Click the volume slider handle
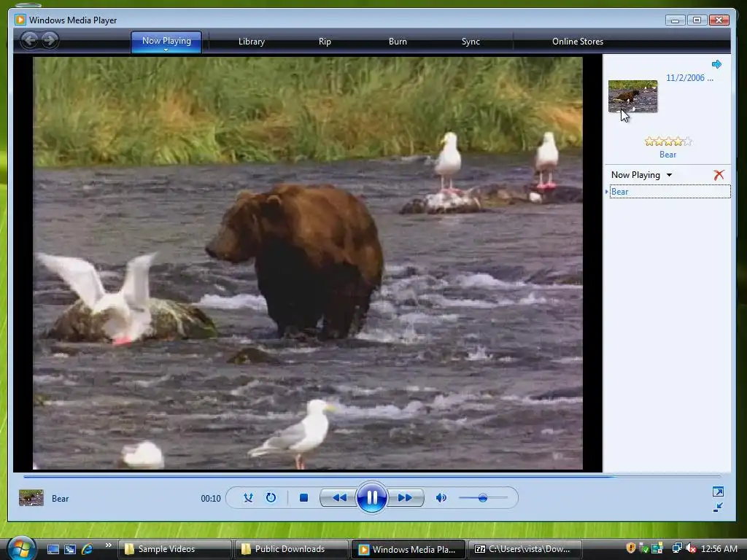747x560 pixels. 483,498
